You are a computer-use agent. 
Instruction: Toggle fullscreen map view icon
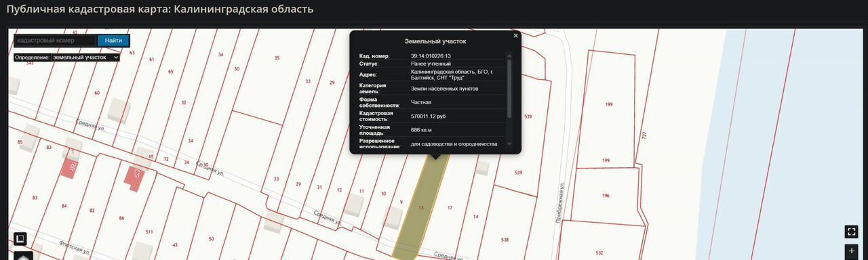point(851,232)
